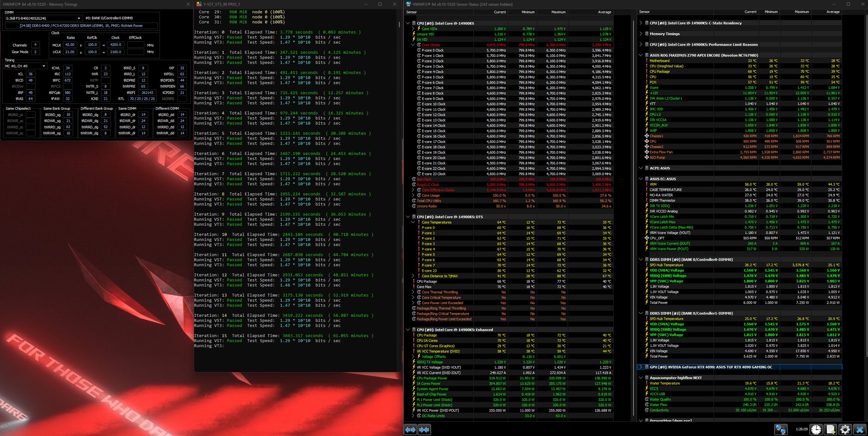Image resolution: width=868 pixels, height=436 pixels.
Task: Expand the GPU NVIDIA GeForce RTX 4090 group
Action: 641,367
